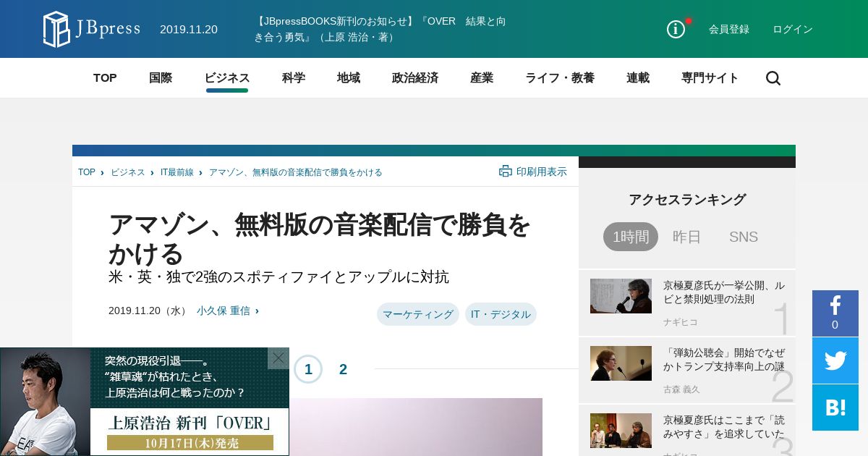Open the ライフ・教養 section

(x=560, y=78)
